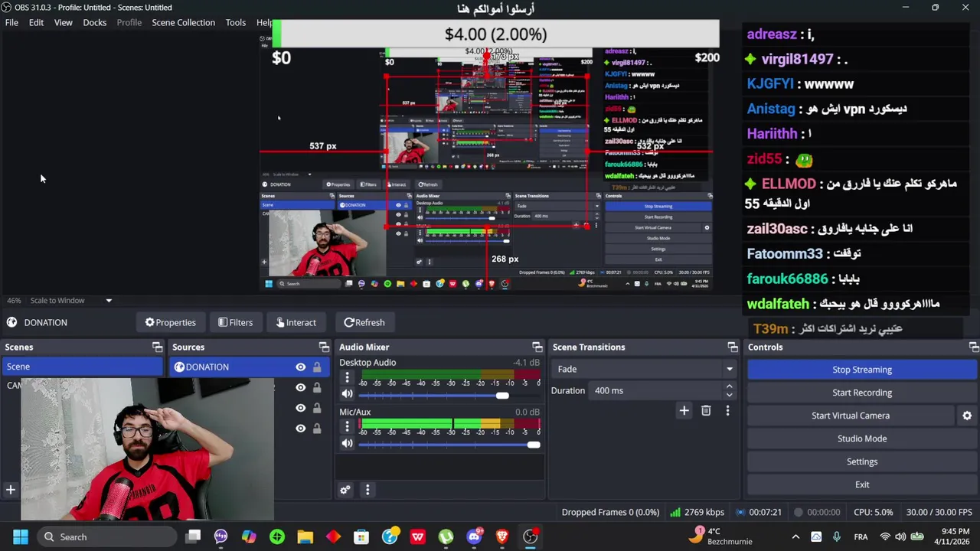Screen dimensions: 980x551
Task: Open the Tools menu
Action: (x=236, y=23)
